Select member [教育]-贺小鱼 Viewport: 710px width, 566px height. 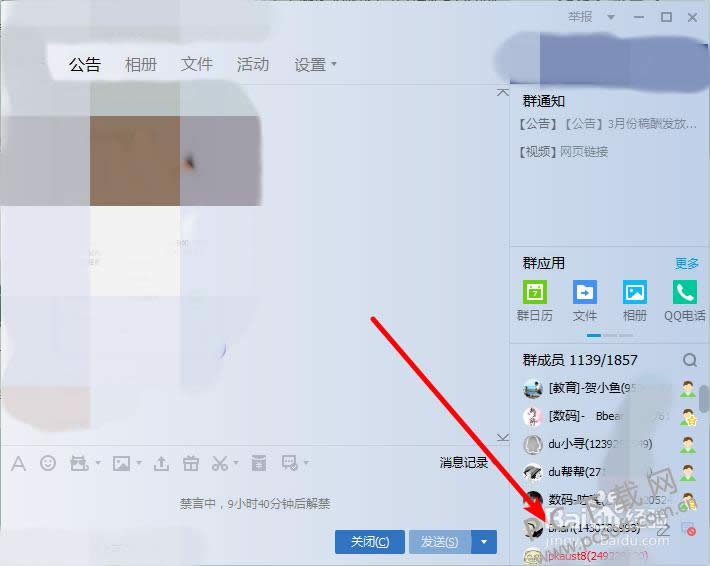pos(609,389)
